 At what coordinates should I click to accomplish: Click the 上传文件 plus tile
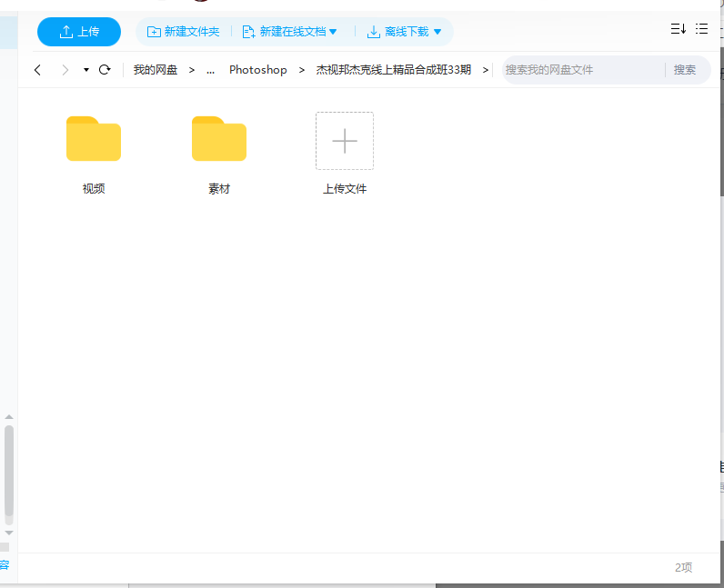[345, 141]
